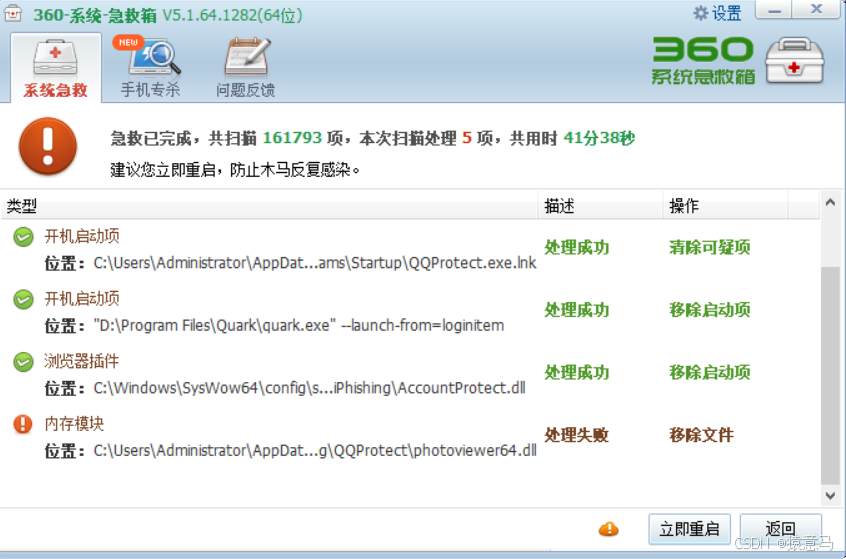Select the quark.exe --launch-from=loginitem path
846x559 pixels.
coord(299,325)
